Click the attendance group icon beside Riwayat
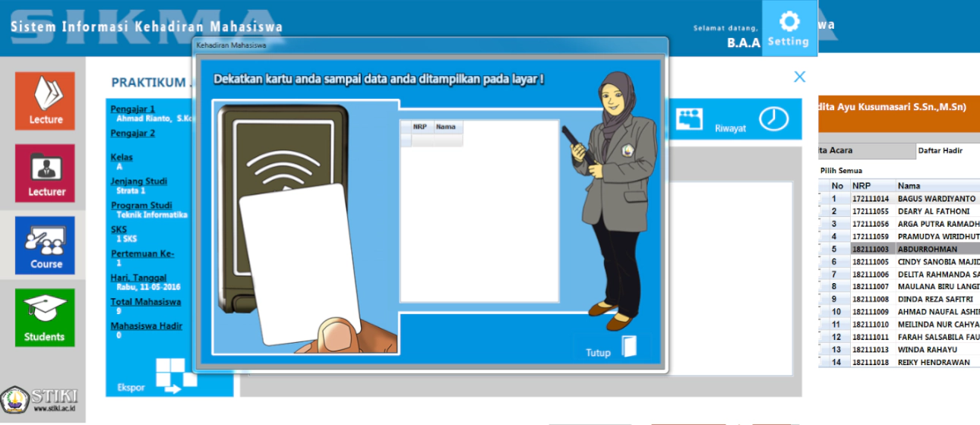This screenshot has height=425, width=980. pos(690,118)
